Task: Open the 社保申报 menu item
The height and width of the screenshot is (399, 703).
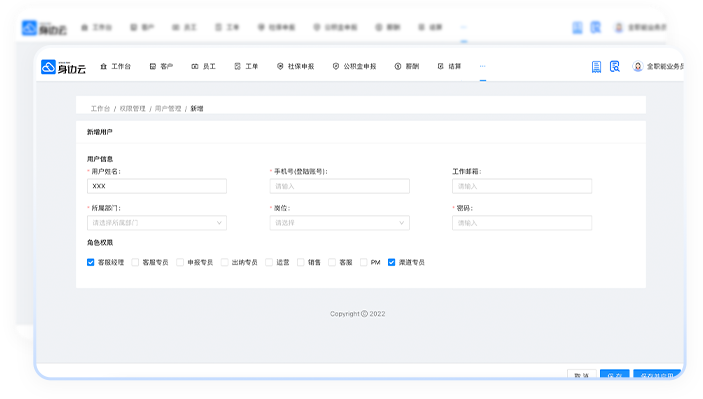Action: tap(295, 66)
